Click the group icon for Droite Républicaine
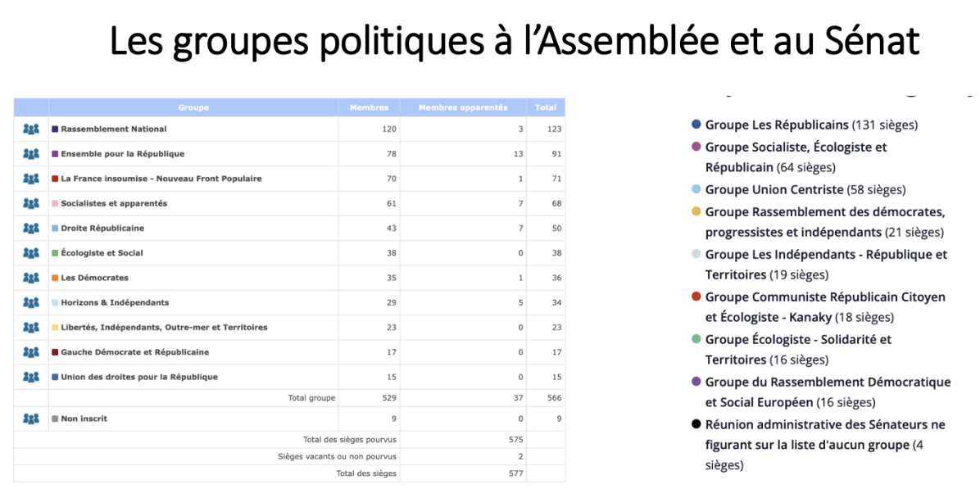This screenshot has width=980, height=498. (31, 229)
